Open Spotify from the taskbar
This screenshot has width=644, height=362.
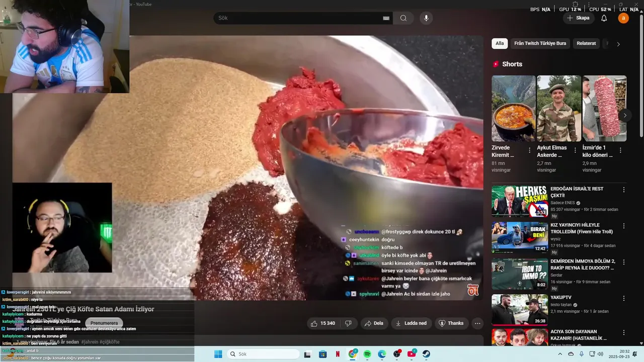click(367, 354)
